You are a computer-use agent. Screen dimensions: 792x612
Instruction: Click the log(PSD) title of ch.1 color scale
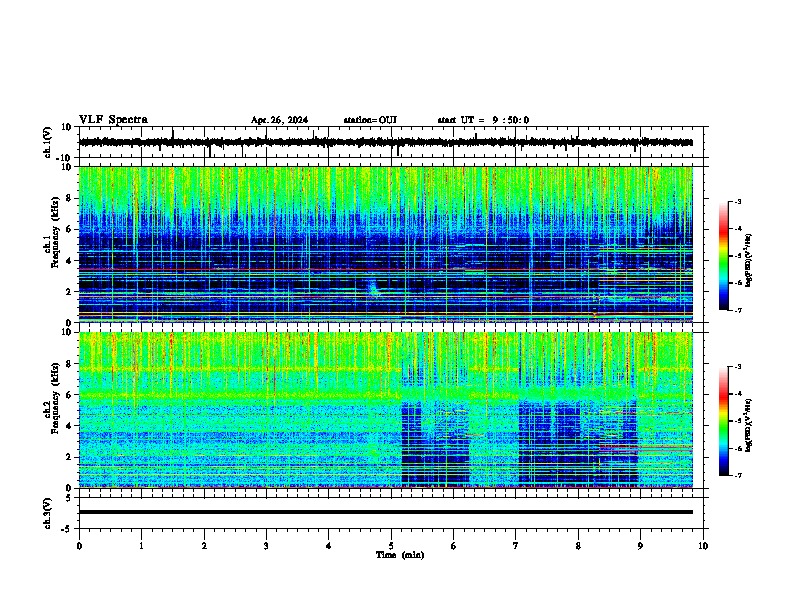[749, 260]
